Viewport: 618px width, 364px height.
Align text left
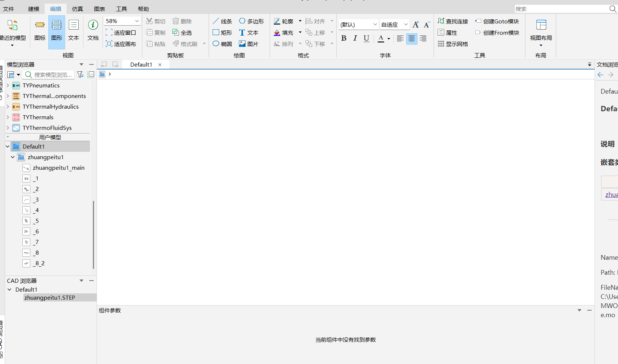tap(400, 38)
